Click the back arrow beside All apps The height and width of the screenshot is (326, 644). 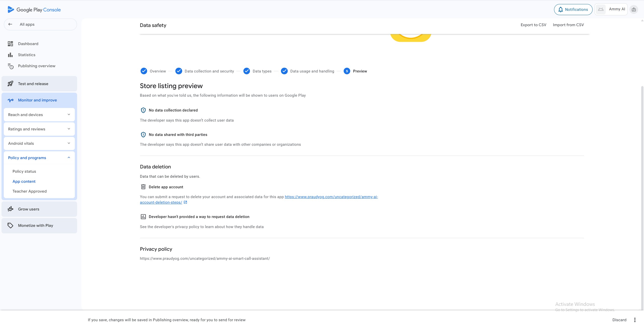10,24
